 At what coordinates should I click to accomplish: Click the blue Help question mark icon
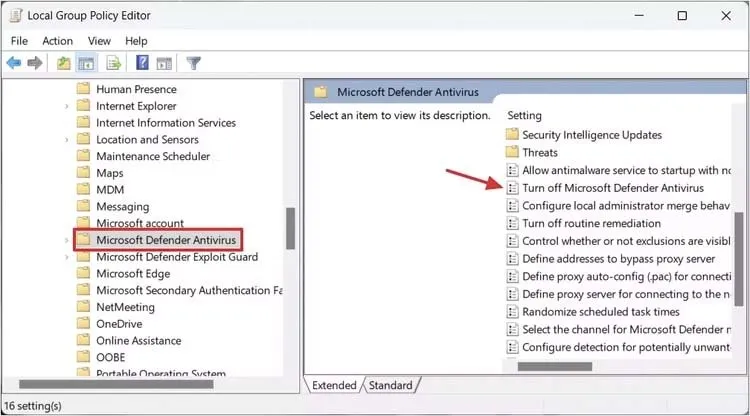coord(142,63)
